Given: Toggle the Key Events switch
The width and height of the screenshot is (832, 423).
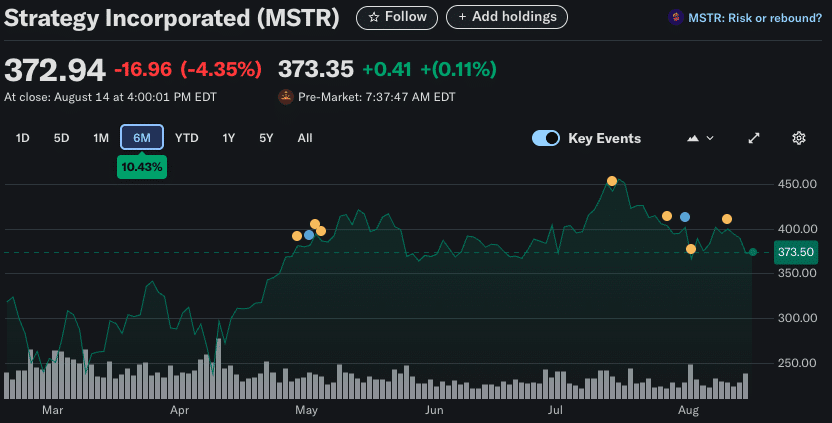Looking at the screenshot, I should 546,138.
